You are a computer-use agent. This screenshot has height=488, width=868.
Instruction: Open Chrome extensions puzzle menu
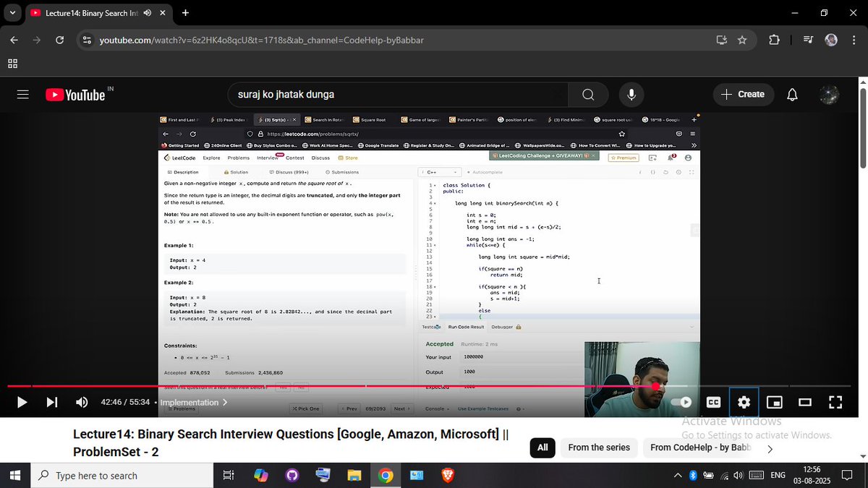tap(774, 40)
